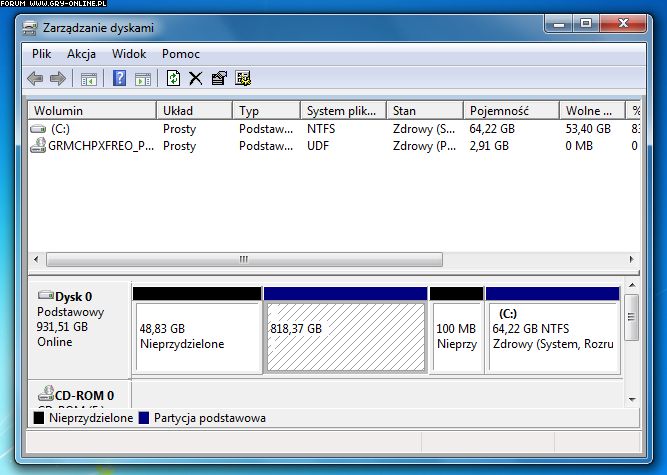Click the Forward arrow toolbar icon
The height and width of the screenshot is (475, 667).
coord(58,78)
